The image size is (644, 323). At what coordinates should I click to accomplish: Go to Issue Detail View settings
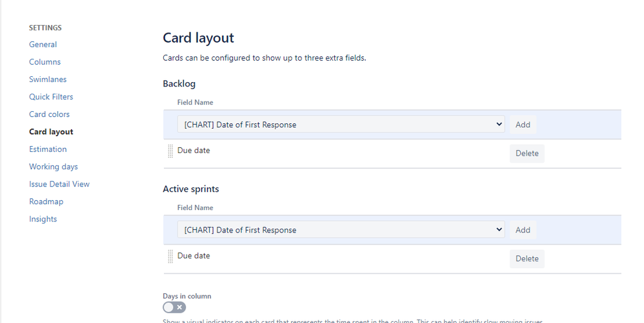pos(59,184)
